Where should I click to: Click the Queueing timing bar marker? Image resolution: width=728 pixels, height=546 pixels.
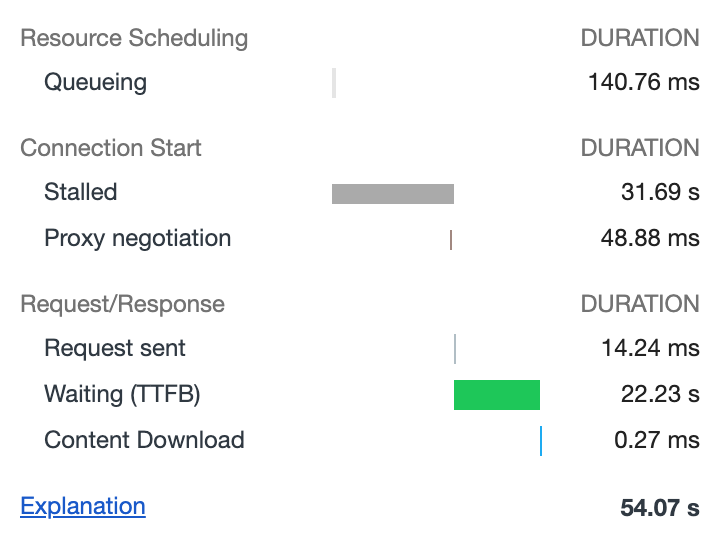click(334, 83)
